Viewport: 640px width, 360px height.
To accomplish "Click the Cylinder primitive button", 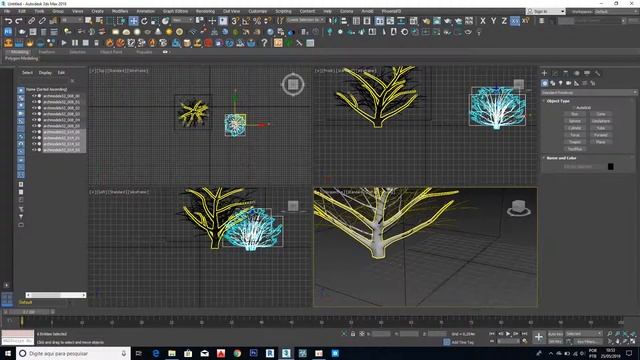I will [574, 128].
